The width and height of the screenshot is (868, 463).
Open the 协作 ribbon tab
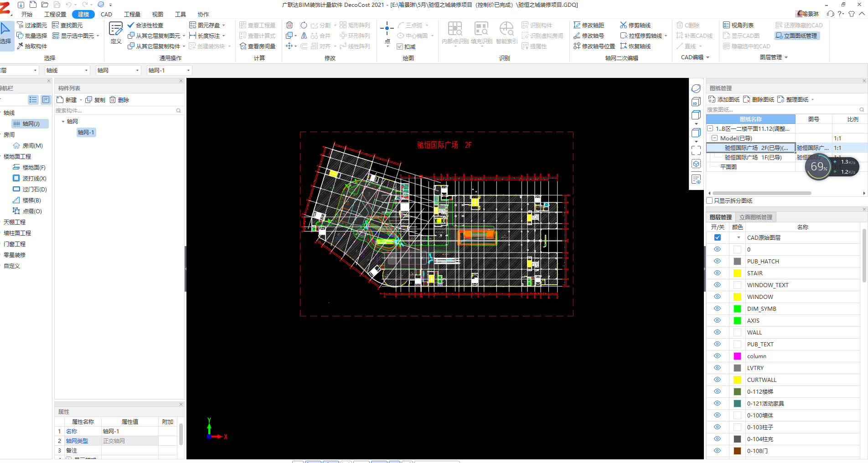click(x=203, y=14)
